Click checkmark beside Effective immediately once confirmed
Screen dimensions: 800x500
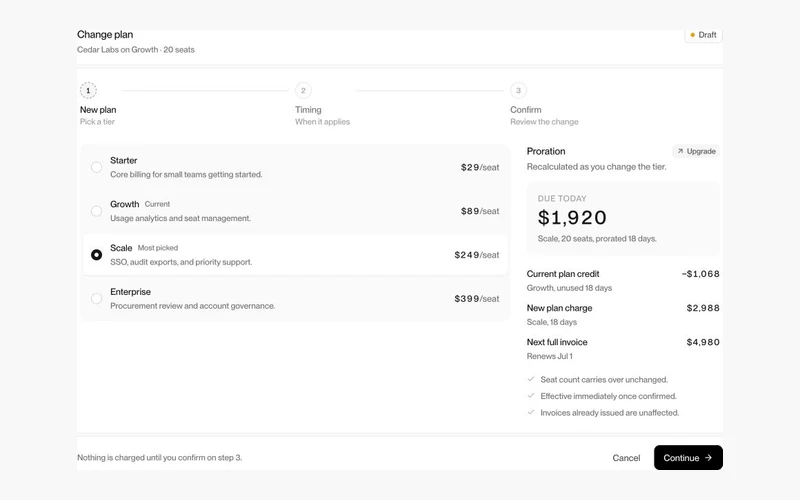pos(531,395)
